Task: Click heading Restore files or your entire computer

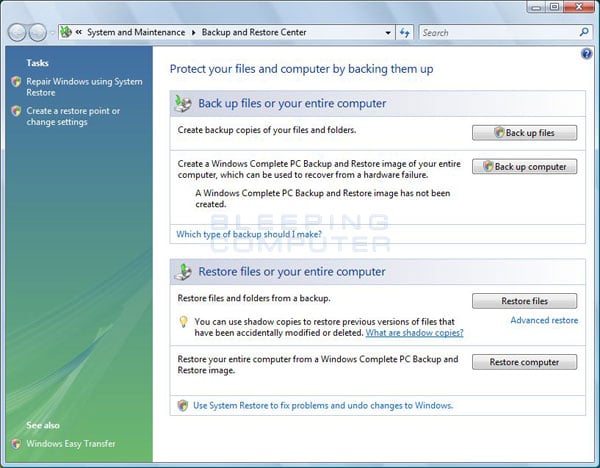Action: 292,272
